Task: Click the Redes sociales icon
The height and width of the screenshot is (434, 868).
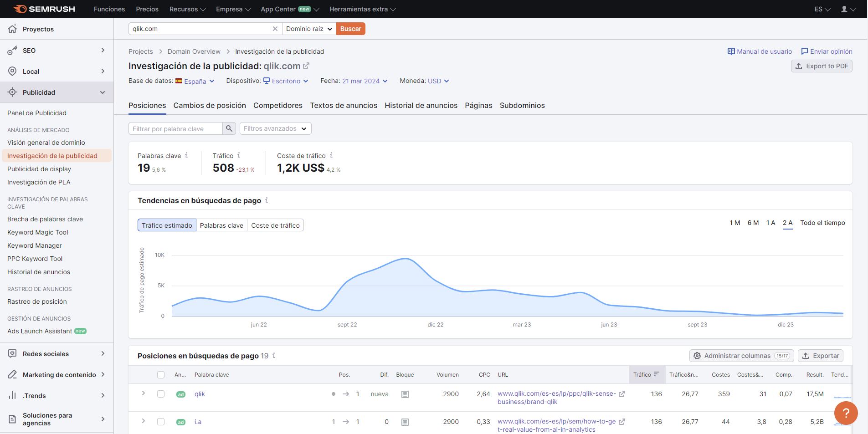Action: tap(13, 353)
